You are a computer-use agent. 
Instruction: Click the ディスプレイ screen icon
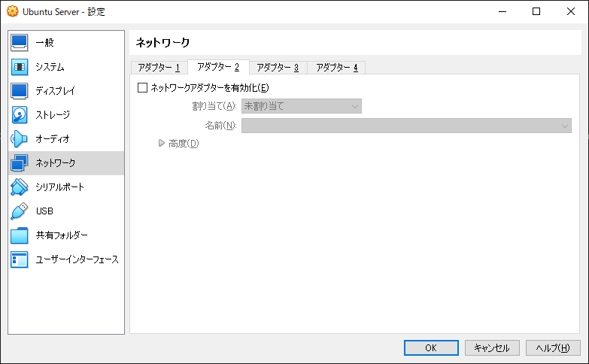[19, 91]
